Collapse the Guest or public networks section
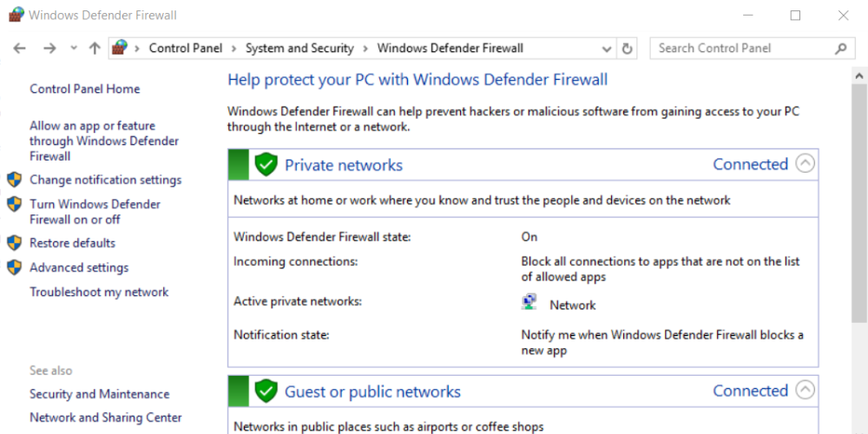This screenshot has width=868, height=434. pos(805,391)
